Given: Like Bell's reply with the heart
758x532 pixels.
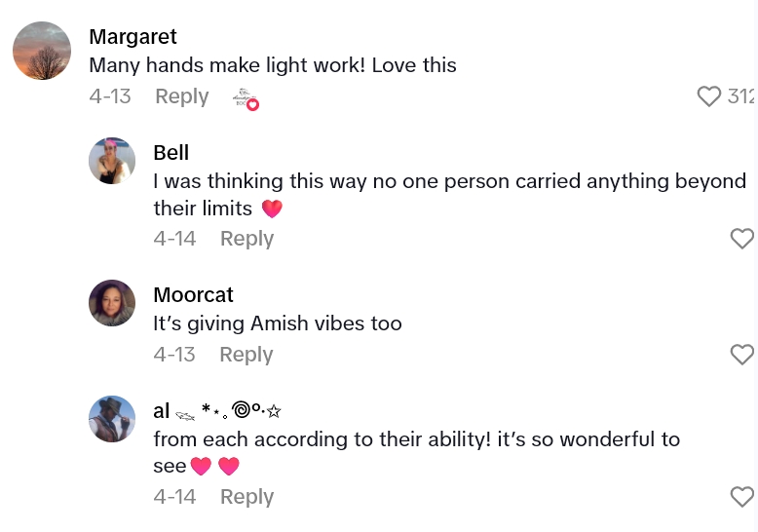Looking at the screenshot, I should pos(742,239).
